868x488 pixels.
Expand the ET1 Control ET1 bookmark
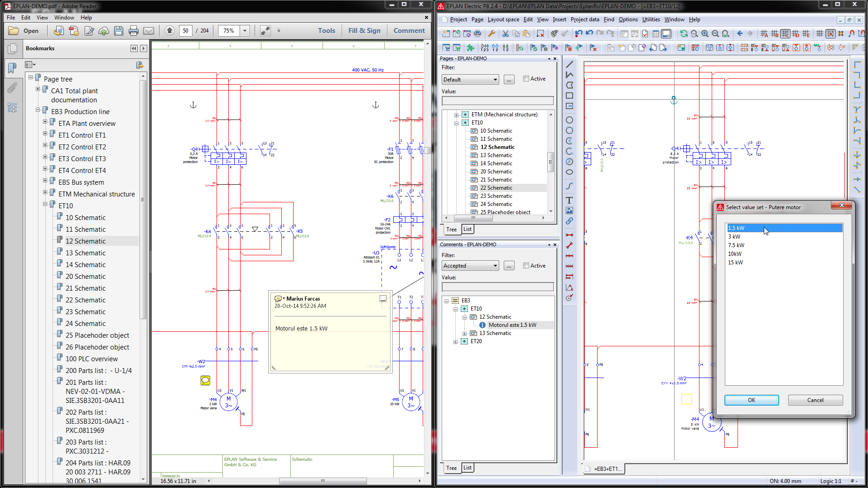pyautogui.click(x=45, y=134)
